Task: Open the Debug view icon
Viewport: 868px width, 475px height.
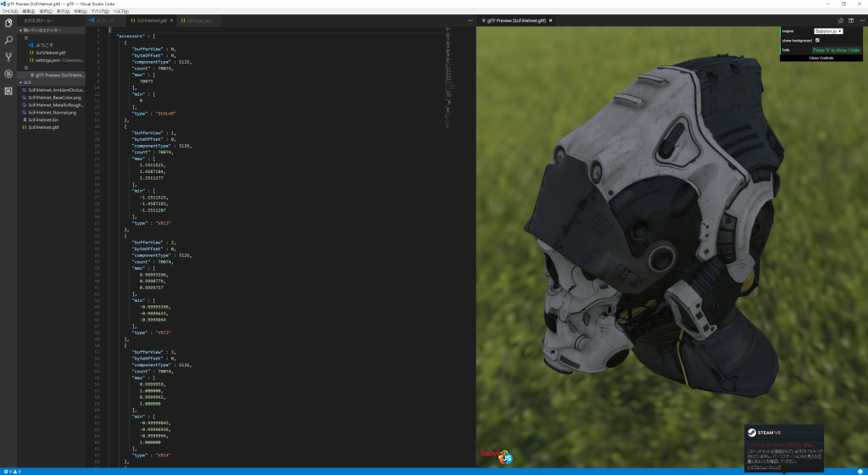Action: (x=8, y=74)
